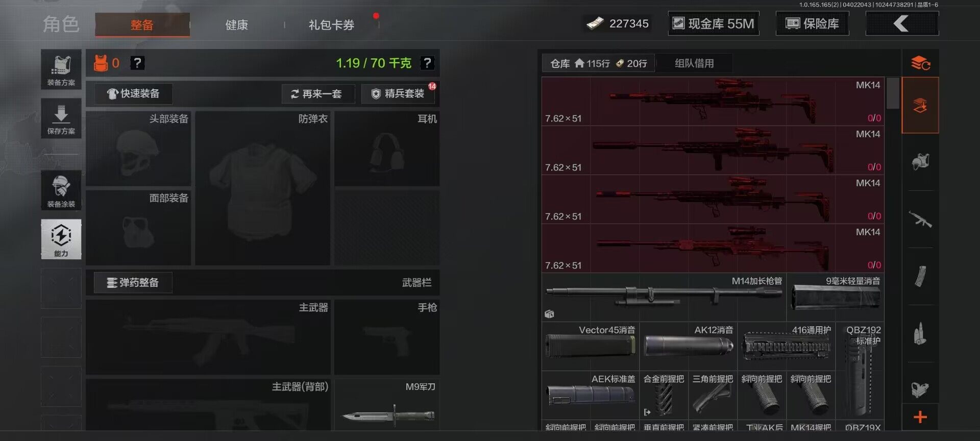Open the 现金库 55M button
The height and width of the screenshot is (441, 980).
click(x=714, y=23)
